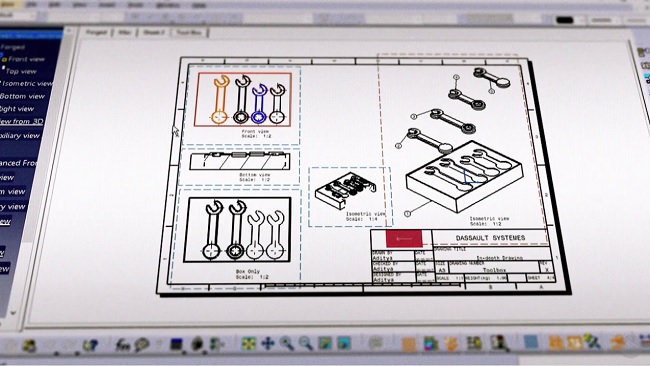650x366 pixels.
Task: Open the fx Formula tool
Action: tap(122, 344)
